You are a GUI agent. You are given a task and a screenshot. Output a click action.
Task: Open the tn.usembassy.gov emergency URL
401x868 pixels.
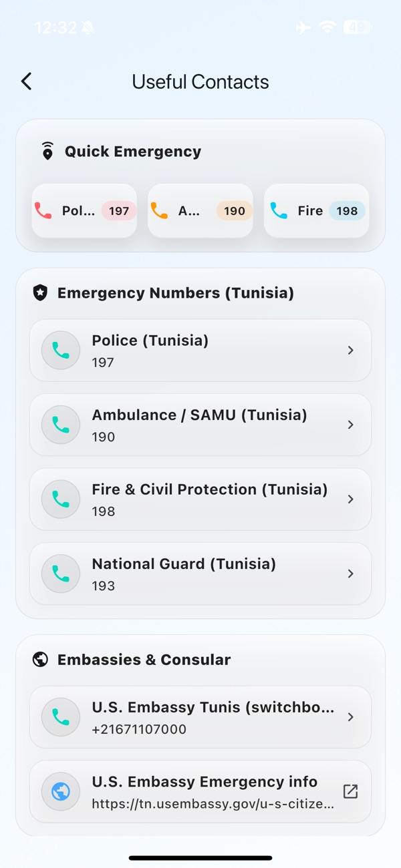(x=213, y=804)
